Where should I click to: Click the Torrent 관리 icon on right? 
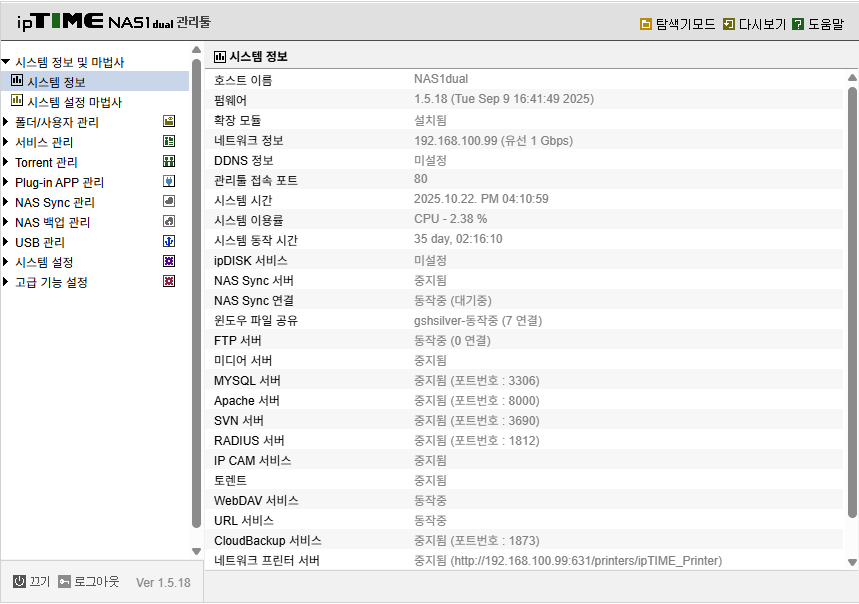[169, 162]
